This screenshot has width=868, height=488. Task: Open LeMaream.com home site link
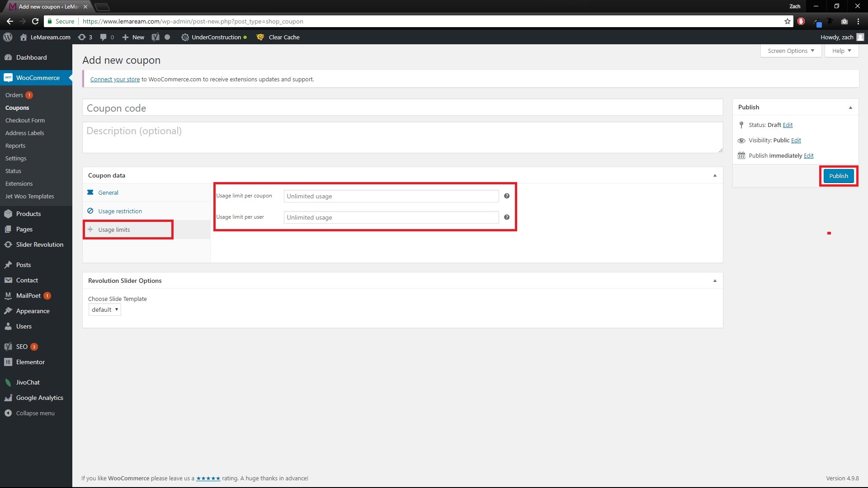point(45,37)
